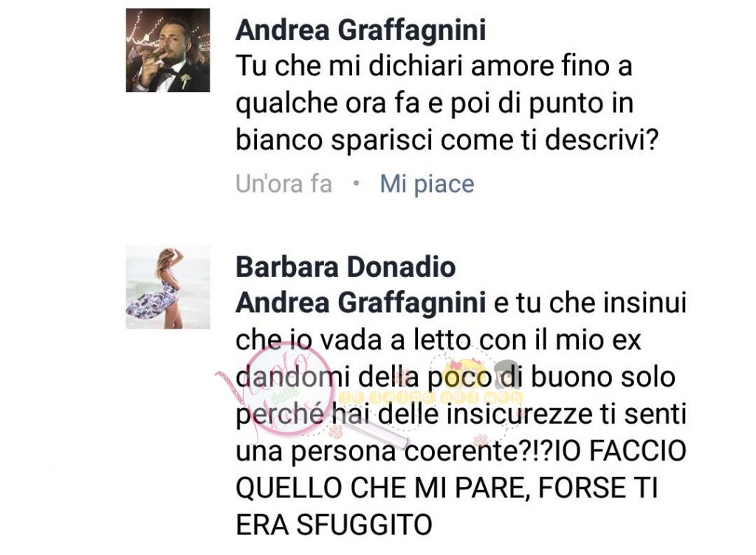Like Andrea's comment with Mi piace

tap(427, 184)
